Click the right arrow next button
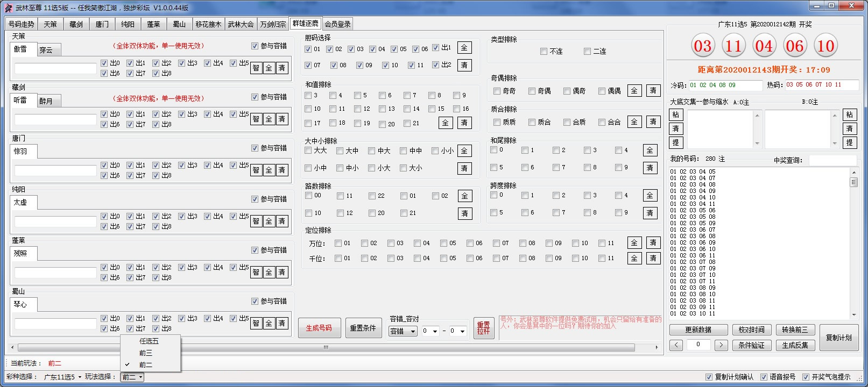The image size is (868, 387). coord(721,345)
